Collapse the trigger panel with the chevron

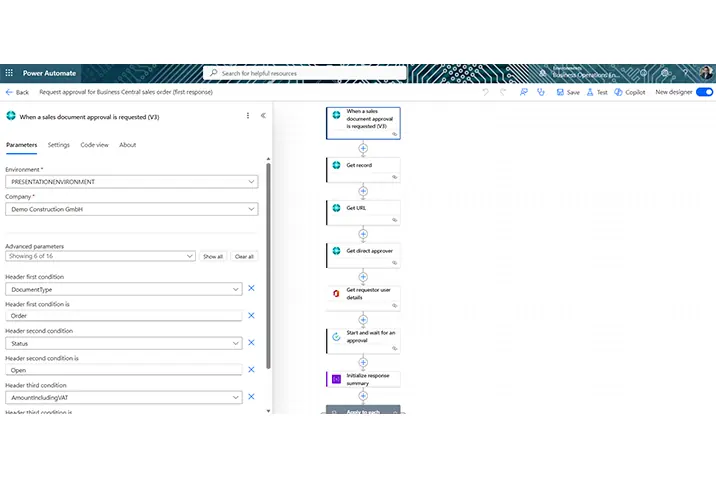pyautogui.click(x=263, y=116)
